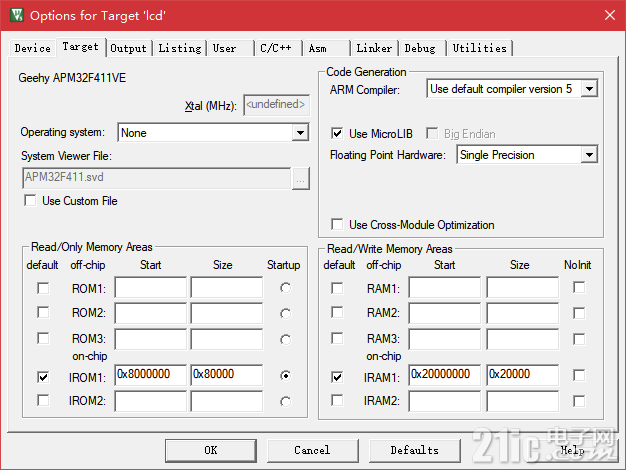Switch to the C/C++ tab

277,48
